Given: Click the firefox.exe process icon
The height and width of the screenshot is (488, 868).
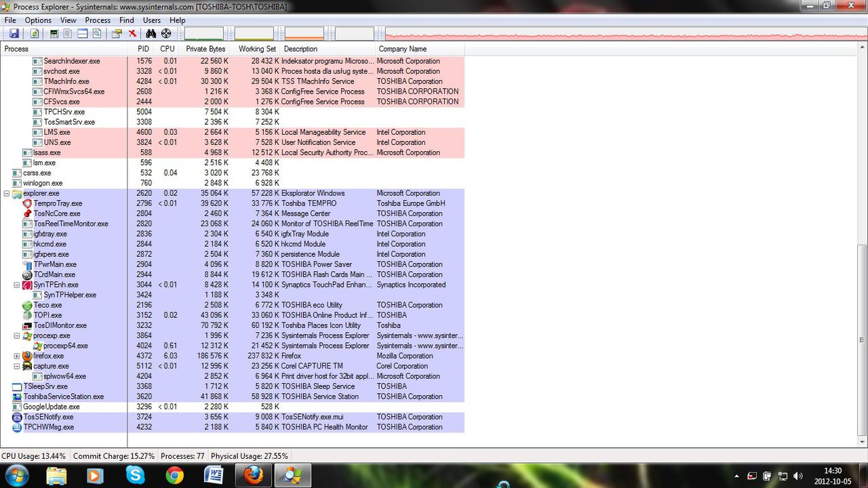Looking at the screenshot, I should [x=27, y=356].
